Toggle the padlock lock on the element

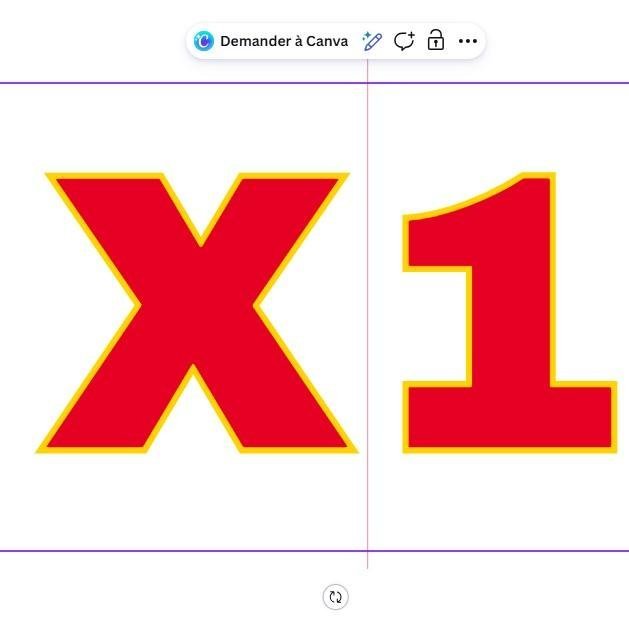tap(435, 40)
